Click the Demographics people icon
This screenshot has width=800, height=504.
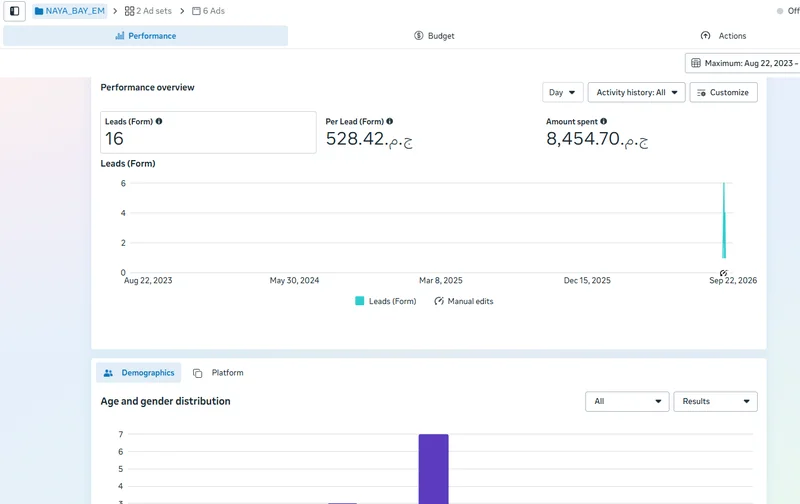coord(108,373)
